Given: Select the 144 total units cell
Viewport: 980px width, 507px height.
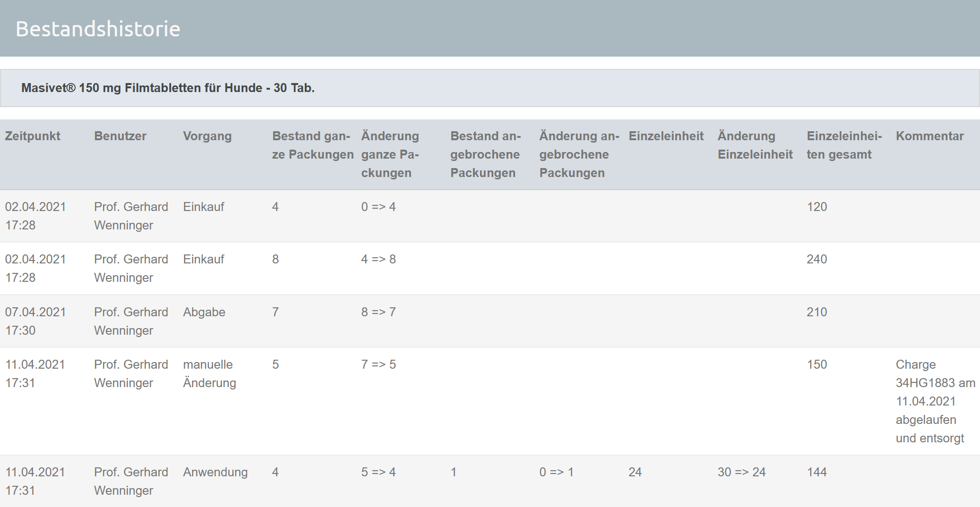Looking at the screenshot, I should (817, 472).
